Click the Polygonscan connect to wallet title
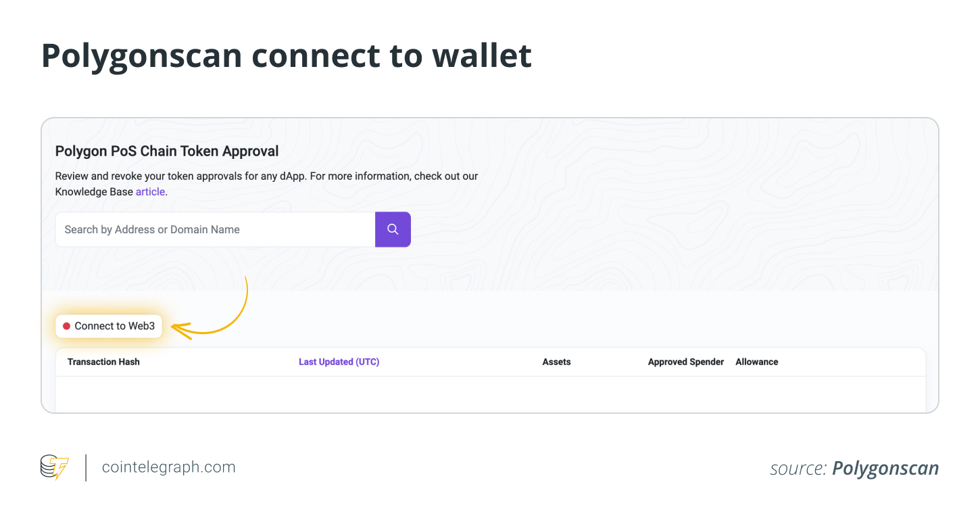The height and width of the screenshot is (522, 980). tap(287, 55)
